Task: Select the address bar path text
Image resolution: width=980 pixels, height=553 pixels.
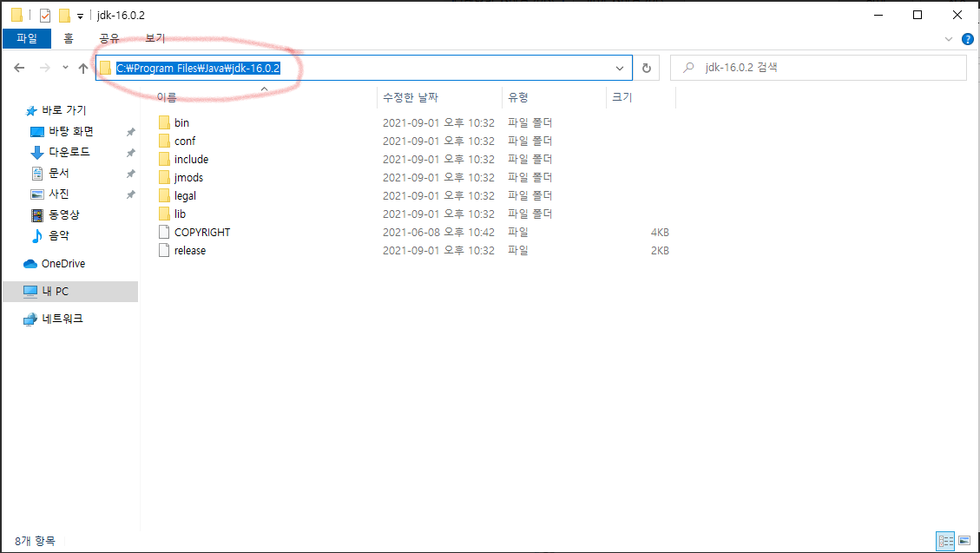Action: (x=198, y=68)
